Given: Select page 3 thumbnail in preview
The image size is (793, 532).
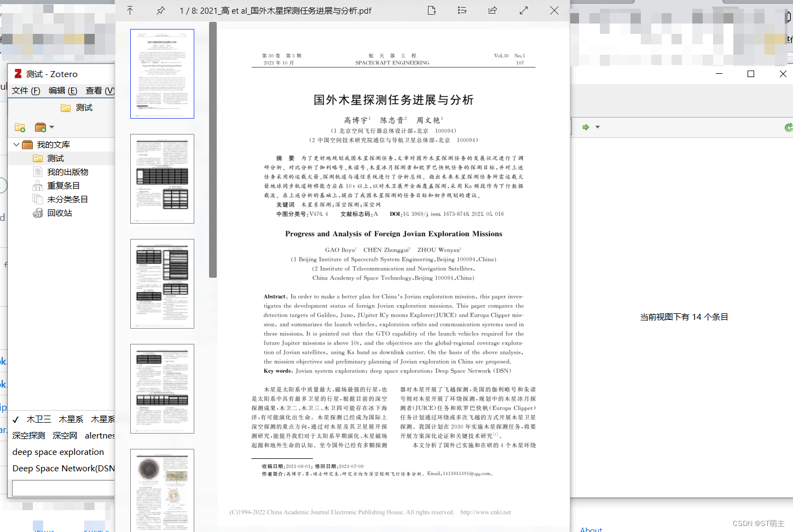Looking at the screenshot, I should [162, 284].
